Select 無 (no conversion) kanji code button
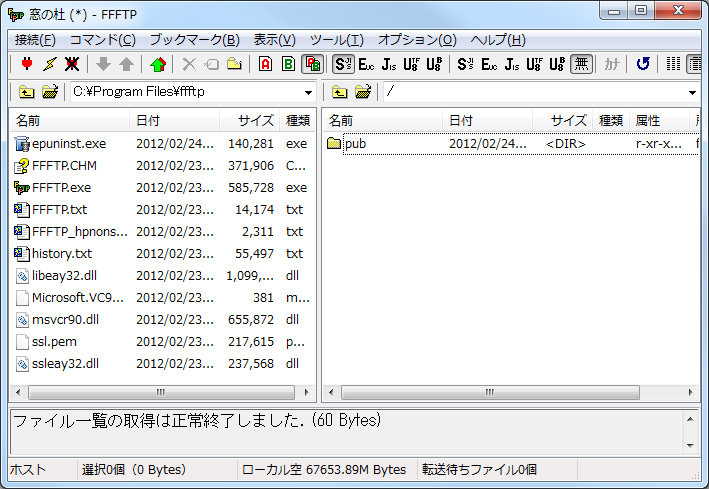This screenshot has height=489, width=709. [x=581, y=64]
